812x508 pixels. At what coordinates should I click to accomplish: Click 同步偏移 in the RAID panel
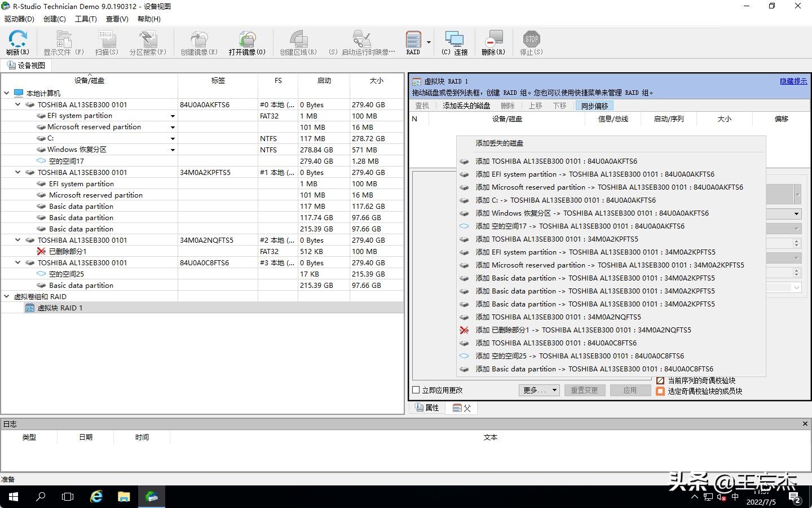(x=594, y=106)
